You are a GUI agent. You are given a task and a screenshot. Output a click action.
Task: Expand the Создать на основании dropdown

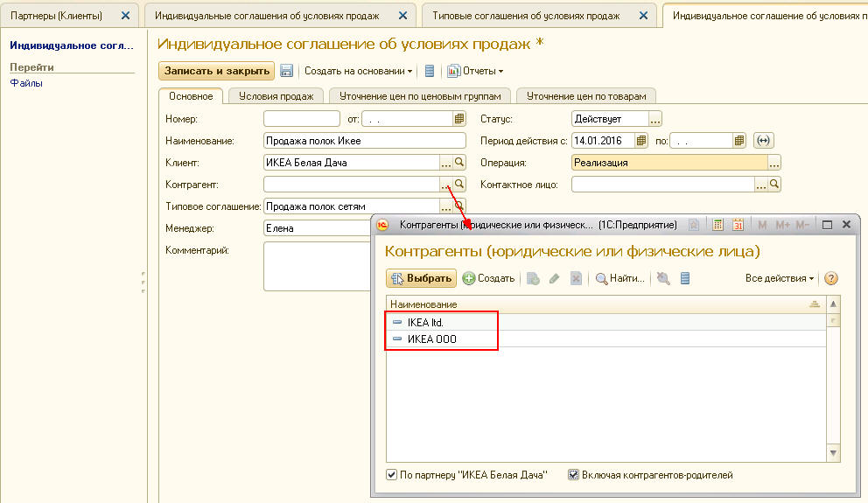[x=358, y=71]
